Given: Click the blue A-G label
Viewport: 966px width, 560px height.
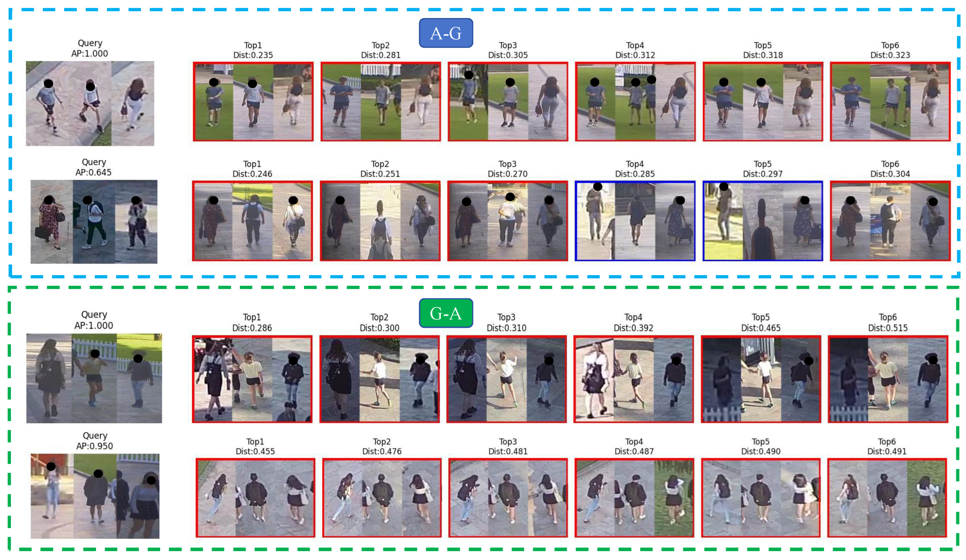Looking at the screenshot, I should pos(445,33).
